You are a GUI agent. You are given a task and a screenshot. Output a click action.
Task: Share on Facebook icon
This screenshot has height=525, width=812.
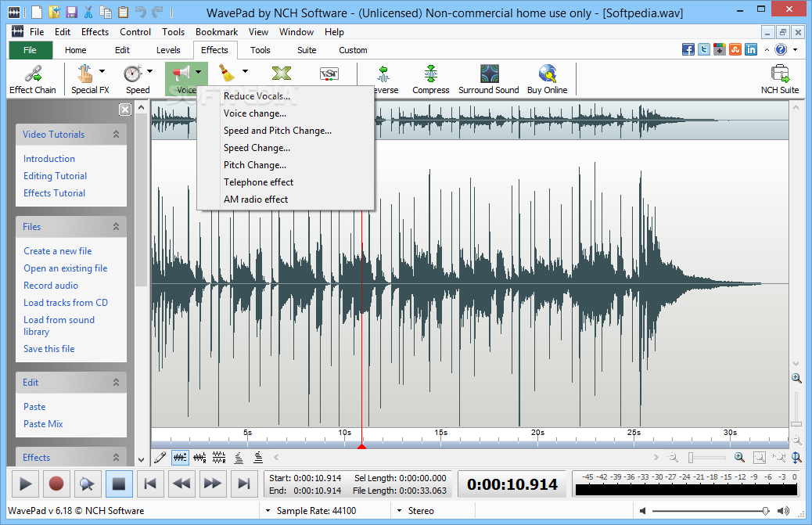click(688, 50)
